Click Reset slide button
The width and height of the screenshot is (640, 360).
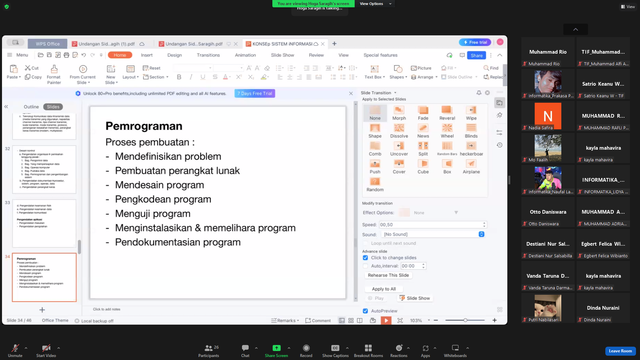tap(151, 68)
